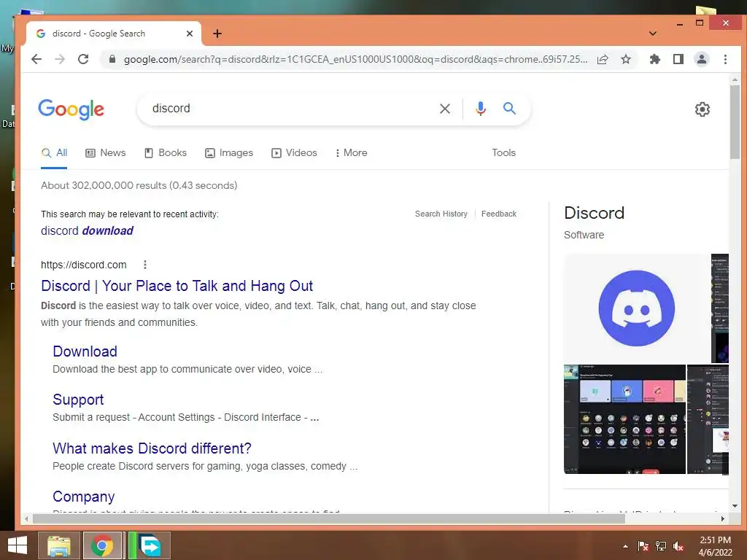Switch to the Videos tab
747x560 pixels.
[x=294, y=153]
